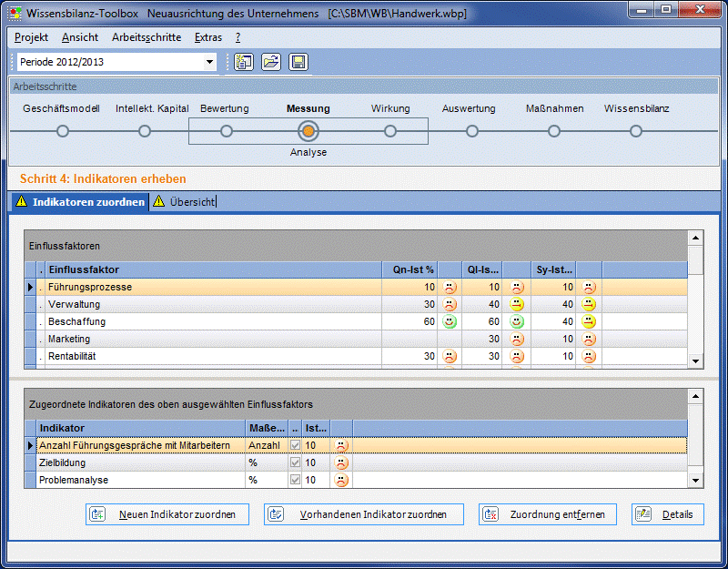The image size is (728, 569).
Task: Switch to the Übersicht tab
Action: tap(191, 202)
